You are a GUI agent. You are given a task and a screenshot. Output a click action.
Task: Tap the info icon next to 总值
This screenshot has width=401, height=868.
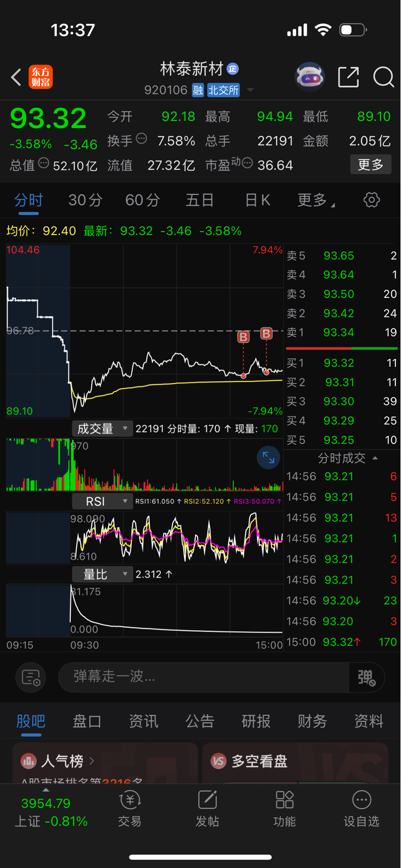(44, 163)
